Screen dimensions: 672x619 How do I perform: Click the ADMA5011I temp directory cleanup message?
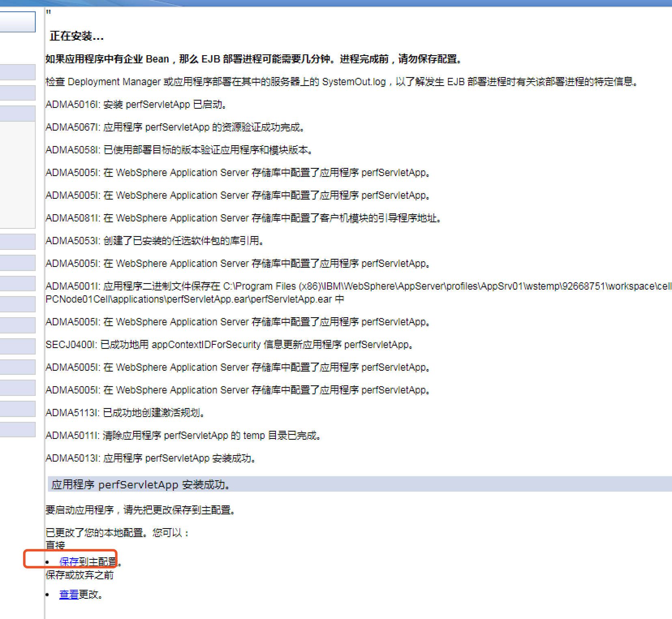(183, 436)
